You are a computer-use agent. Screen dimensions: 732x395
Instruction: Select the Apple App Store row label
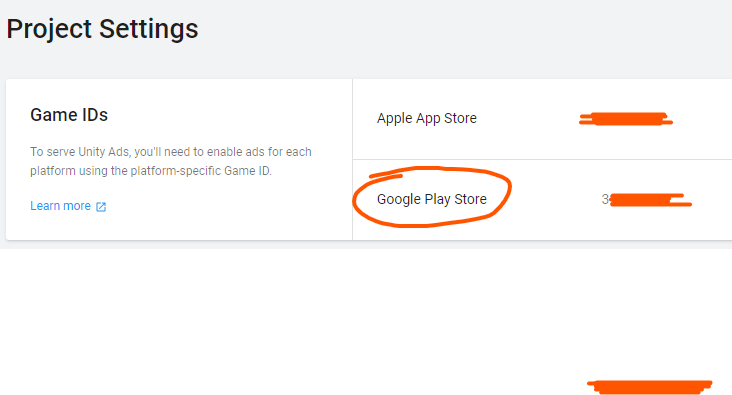click(427, 119)
